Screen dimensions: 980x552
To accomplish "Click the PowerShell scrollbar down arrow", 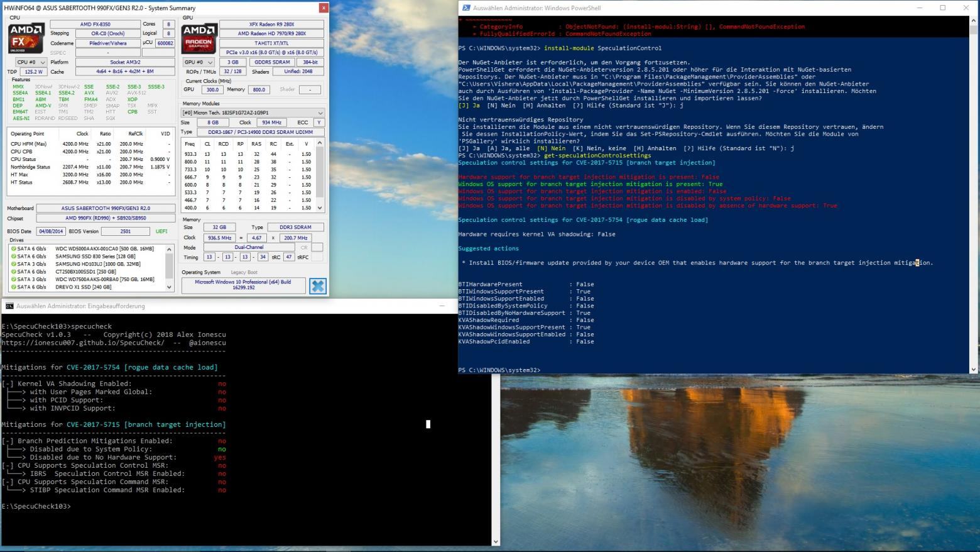I will [974, 370].
